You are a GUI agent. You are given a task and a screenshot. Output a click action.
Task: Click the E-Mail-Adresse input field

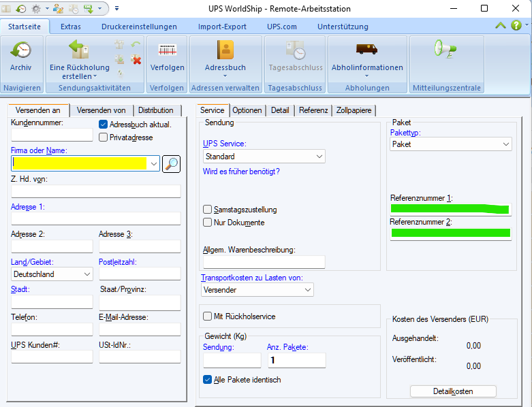click(x=140, y=329)
